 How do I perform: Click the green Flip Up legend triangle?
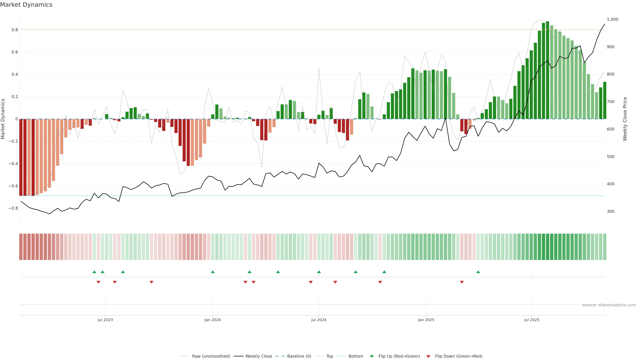point(372,356)
